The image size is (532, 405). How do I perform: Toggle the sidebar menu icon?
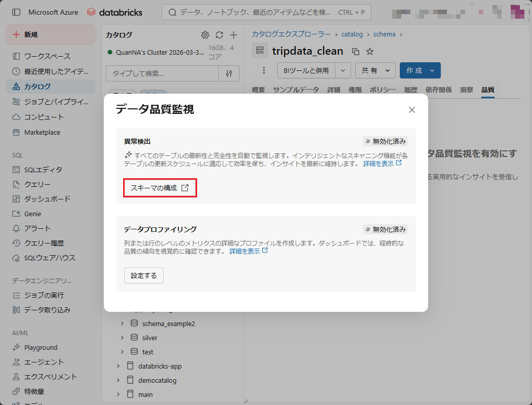point(16,12)
